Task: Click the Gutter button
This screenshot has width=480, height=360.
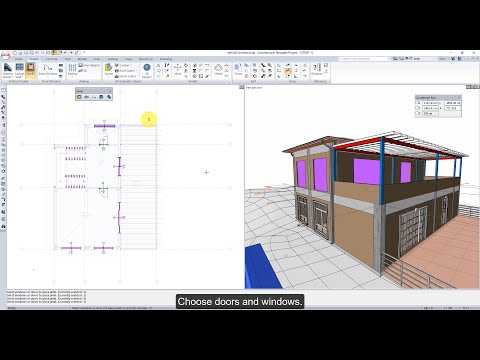Action: point(124,65)
